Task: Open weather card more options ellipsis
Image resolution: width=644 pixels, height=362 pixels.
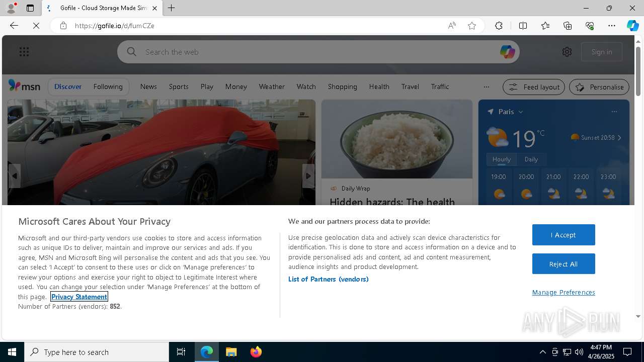Action: point(614,112)
